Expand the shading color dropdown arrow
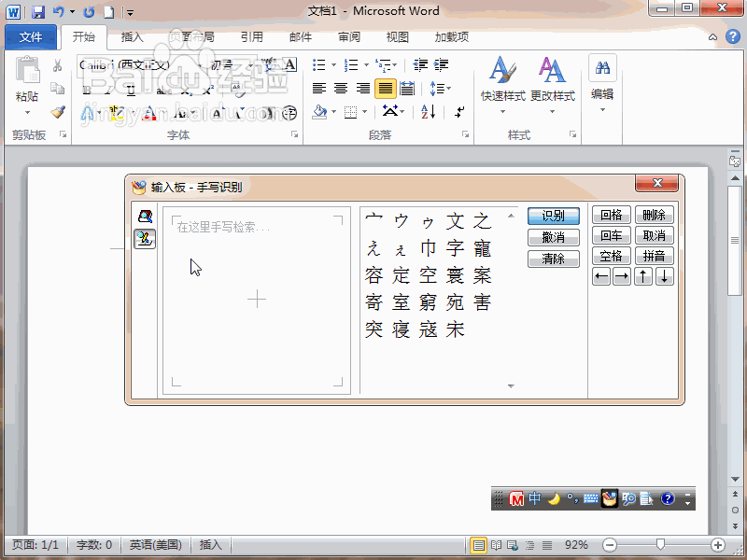This screenshot has height=560, width=747. click(333, 112)
